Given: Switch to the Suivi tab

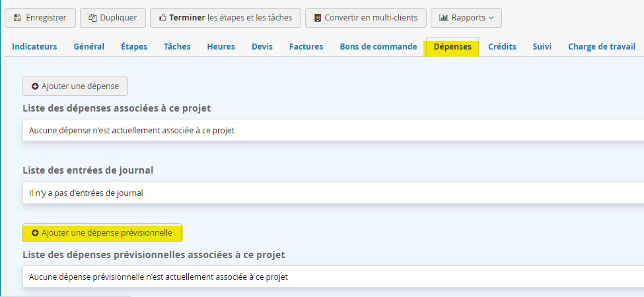Looking at the screenshot, I should 542,47.
